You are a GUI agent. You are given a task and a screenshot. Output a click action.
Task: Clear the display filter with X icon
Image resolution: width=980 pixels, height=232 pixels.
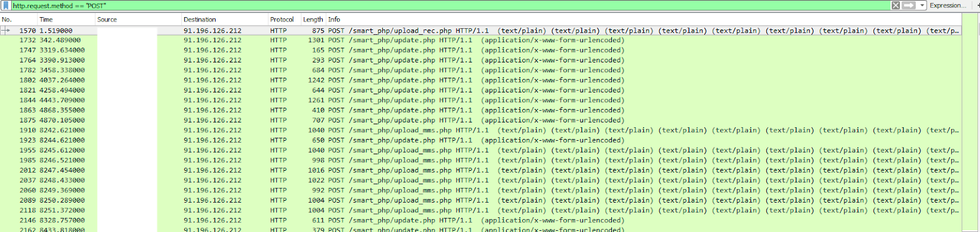click(x=895, y=6)
